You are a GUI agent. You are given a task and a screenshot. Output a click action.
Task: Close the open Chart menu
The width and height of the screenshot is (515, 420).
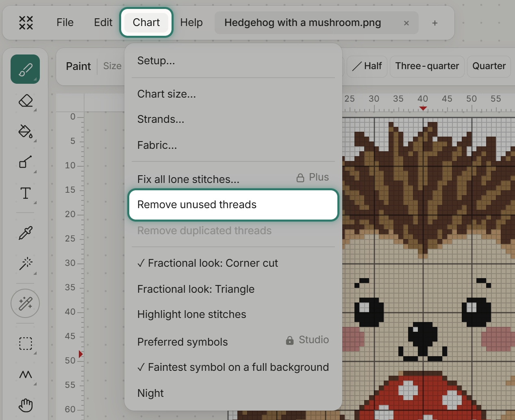pos(146,22)
